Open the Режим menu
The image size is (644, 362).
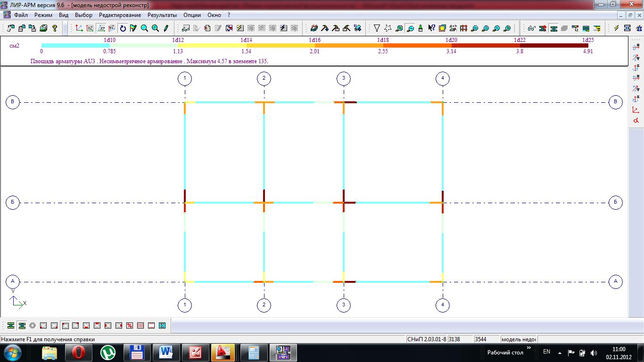(x=43, y=15)
